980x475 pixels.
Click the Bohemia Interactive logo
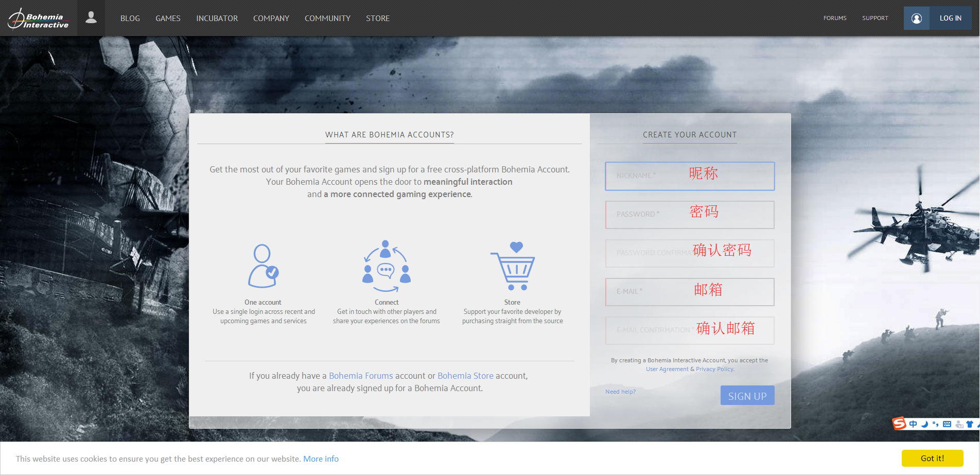(39, 19)
